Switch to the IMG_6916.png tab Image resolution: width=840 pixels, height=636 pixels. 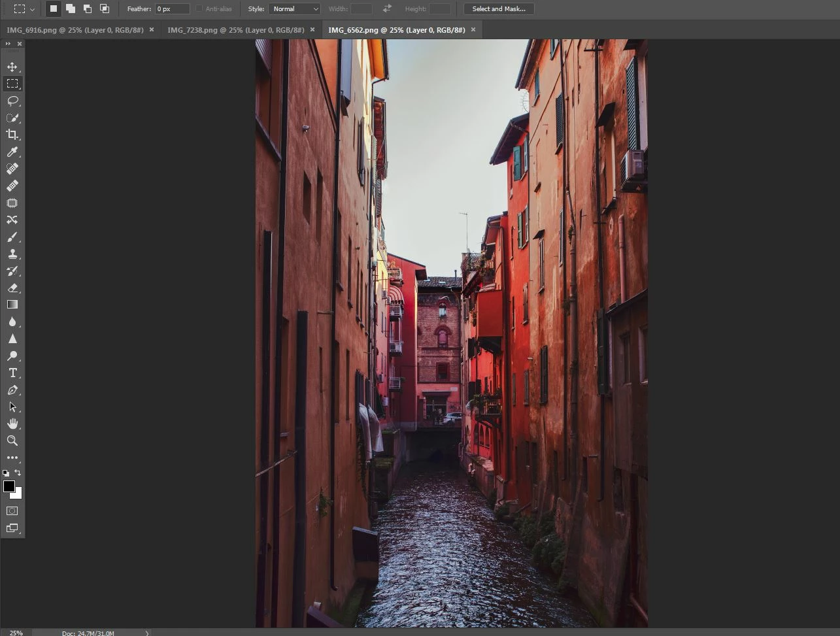[75, 30]
